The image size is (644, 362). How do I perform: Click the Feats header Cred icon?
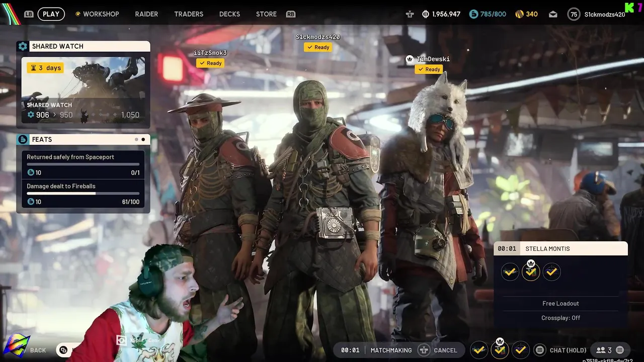[x=23, y=139]
